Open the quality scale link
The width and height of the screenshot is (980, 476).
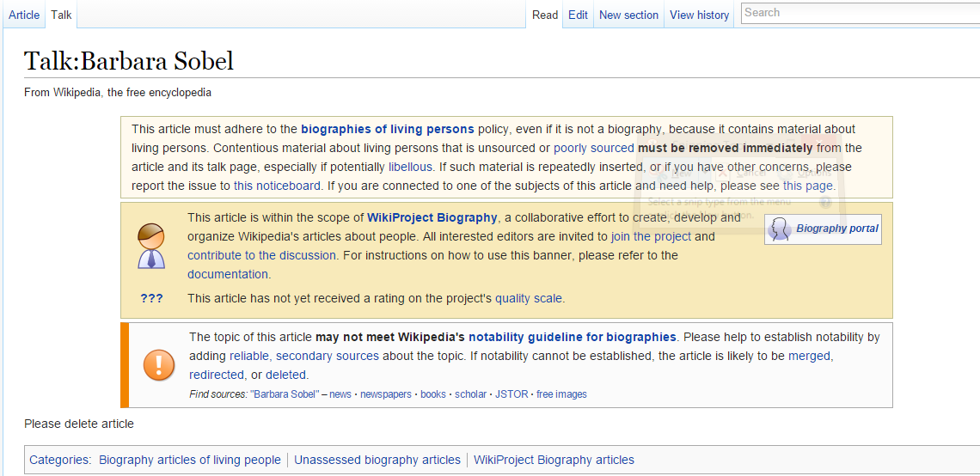[x=528, y=298]
